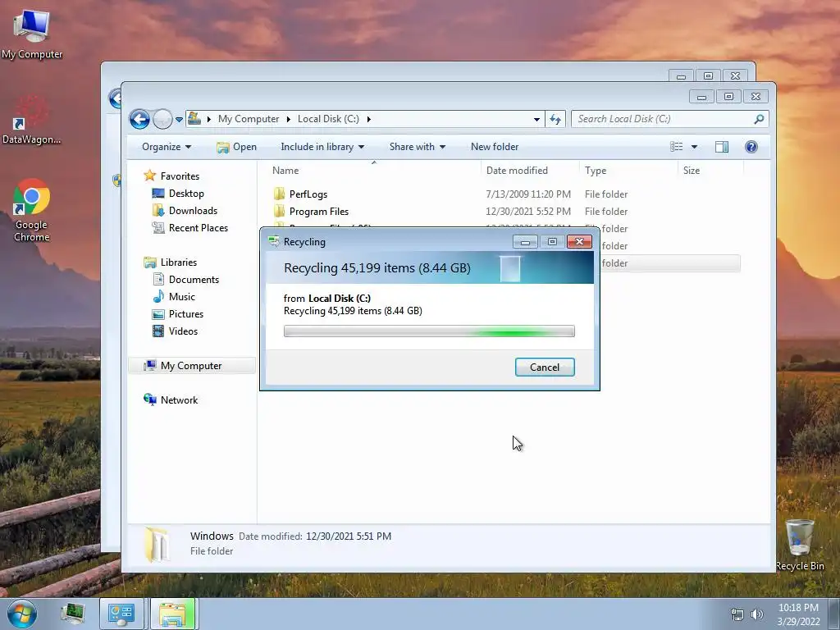Go back using the Back arrow button
This screenshot has width=840, height=630.
[139, 119]
